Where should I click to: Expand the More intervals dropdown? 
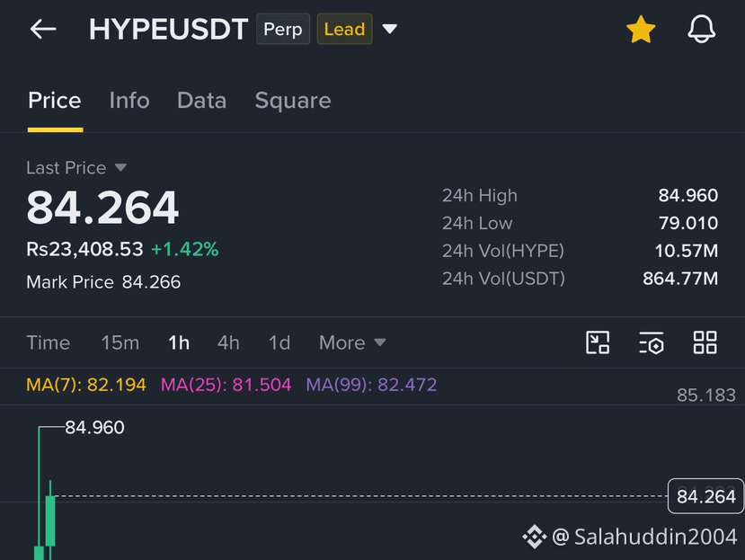(x=352, y=342)
